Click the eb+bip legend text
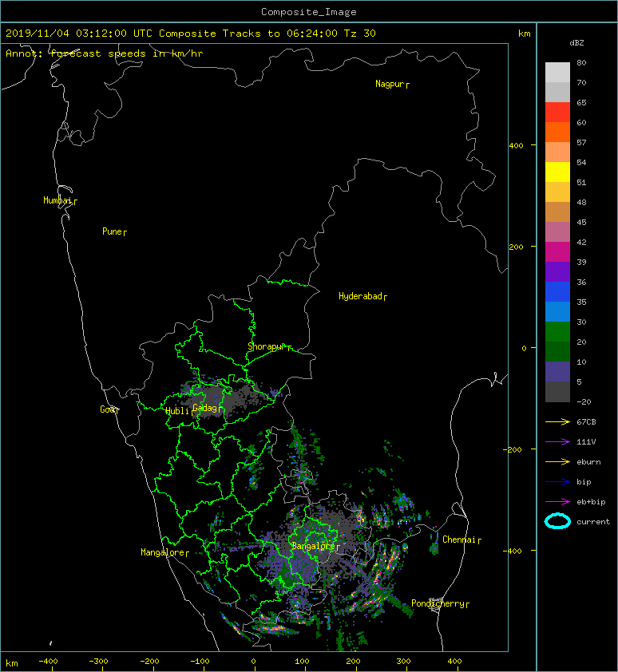The width and height of the screenshot is (618, 672). 591,502
